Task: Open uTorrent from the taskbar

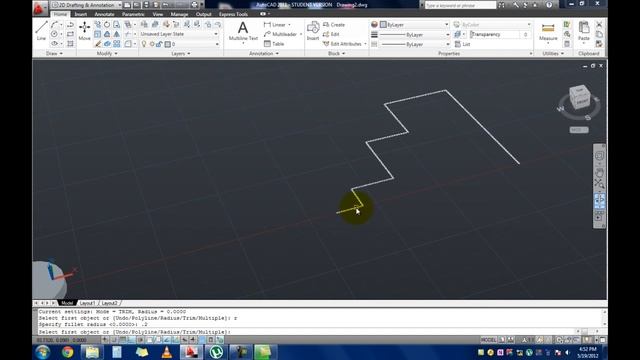Action: pos(216,352)
